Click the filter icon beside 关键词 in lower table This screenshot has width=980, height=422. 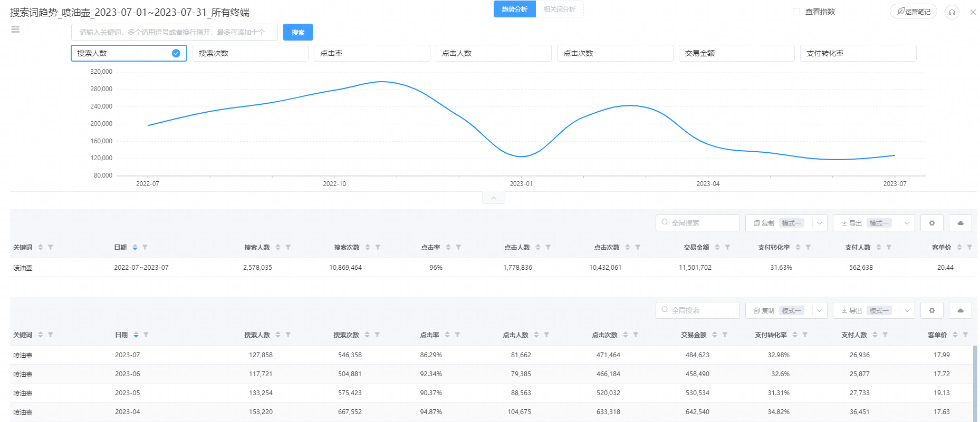(x=51, y=335)
